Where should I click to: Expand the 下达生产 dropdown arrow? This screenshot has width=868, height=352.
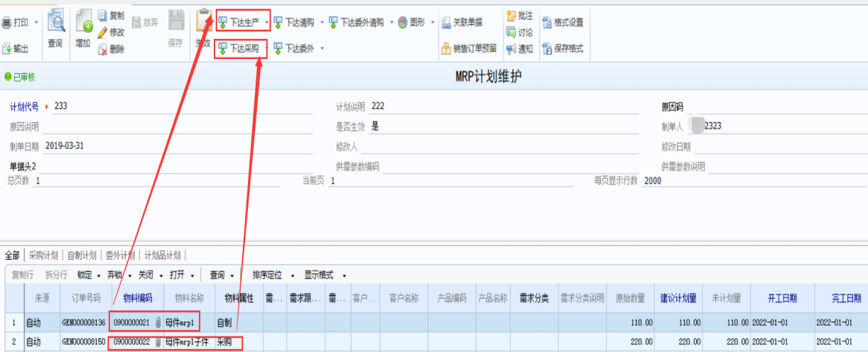pos(266,23)
